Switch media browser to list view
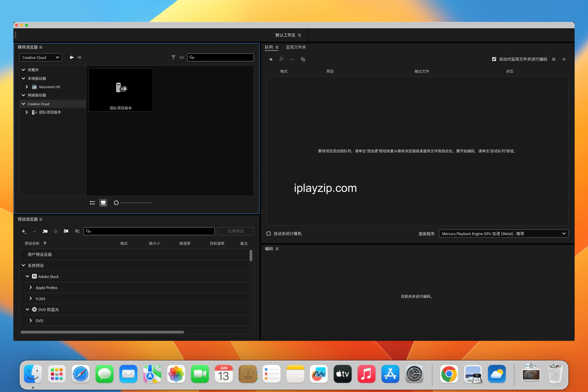The image size is (588, 392). click(x=93, y=203)
